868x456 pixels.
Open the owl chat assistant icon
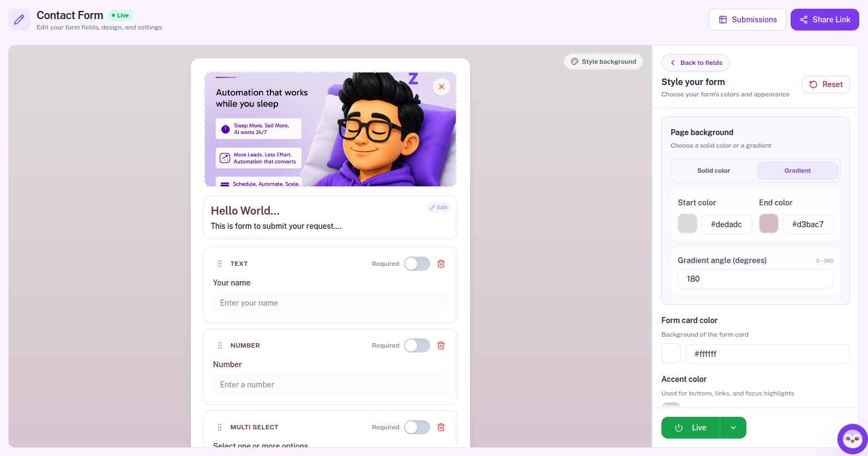852,439
